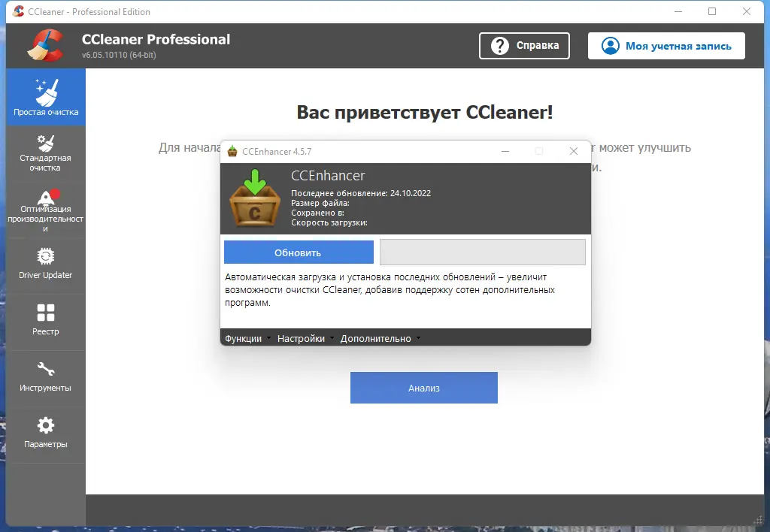Open Параметры settings in the sidebar
The image size is (770, 532).
[46, 435]
